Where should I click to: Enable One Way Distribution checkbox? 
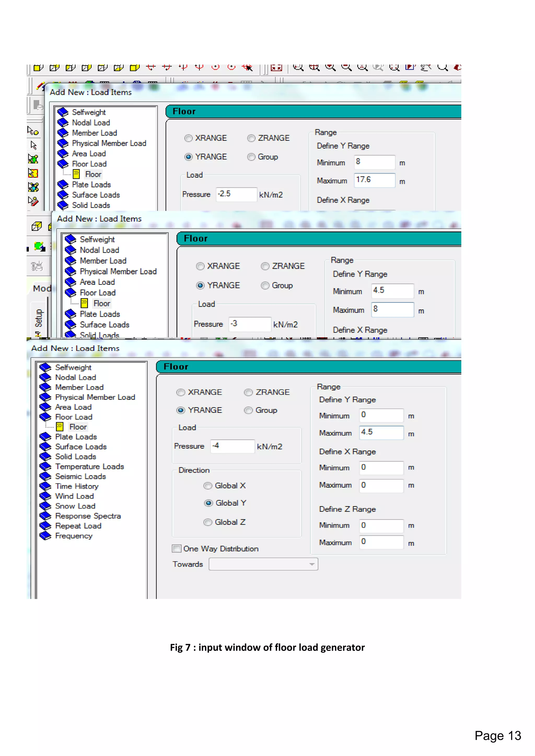tap(177, 548)
